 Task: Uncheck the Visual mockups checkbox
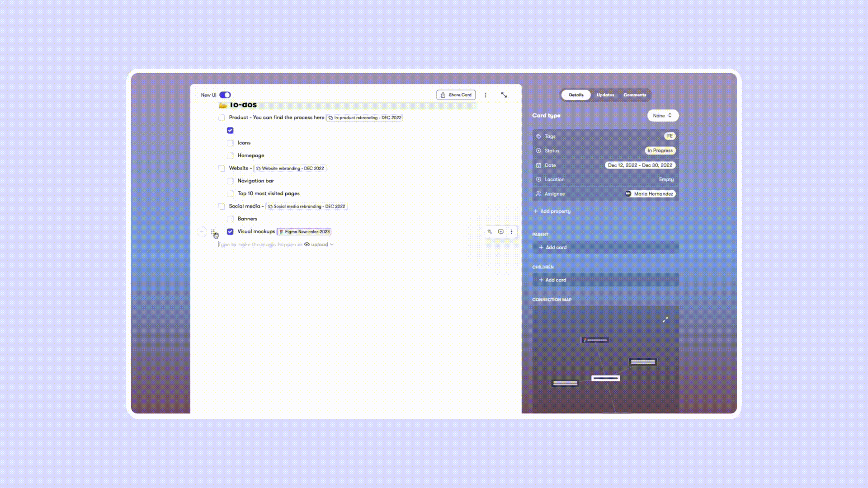tap(230, 232)
